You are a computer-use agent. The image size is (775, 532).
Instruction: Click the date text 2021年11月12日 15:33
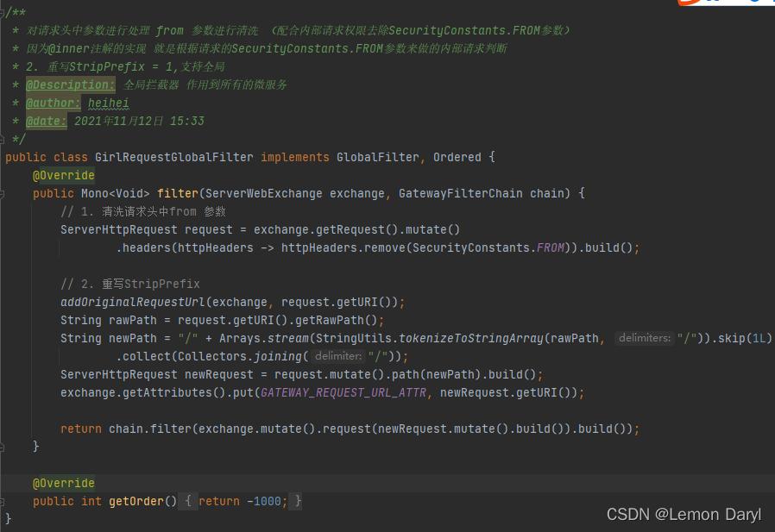click(139, 121)
